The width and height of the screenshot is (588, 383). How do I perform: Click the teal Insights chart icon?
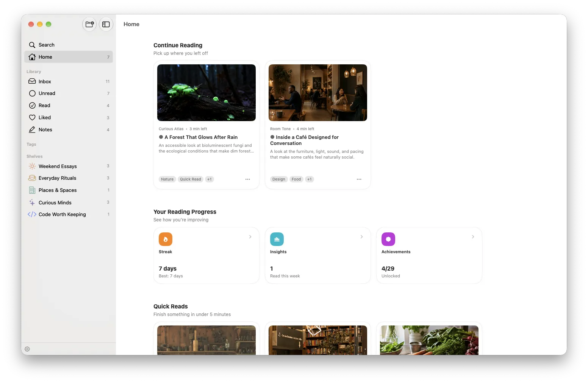(277, 239)
